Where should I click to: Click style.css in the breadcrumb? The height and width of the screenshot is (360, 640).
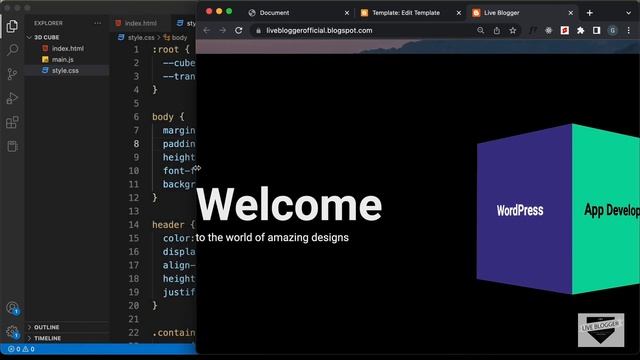coord(141,38)
